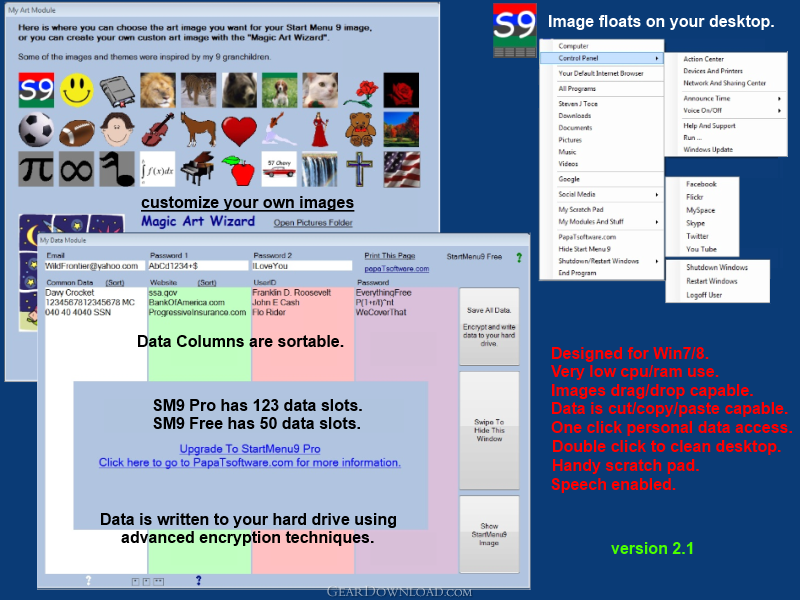Screen dimensions: 800x600
Task: Select the book art image
Action: (117, 91)
